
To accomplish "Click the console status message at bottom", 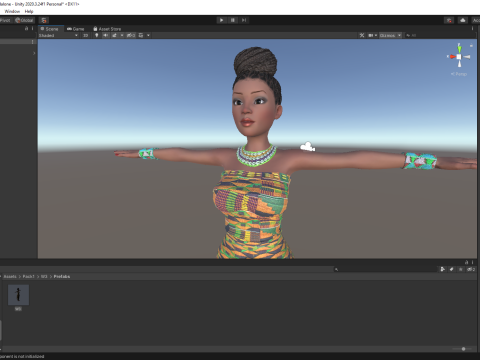I will (22, 357).
